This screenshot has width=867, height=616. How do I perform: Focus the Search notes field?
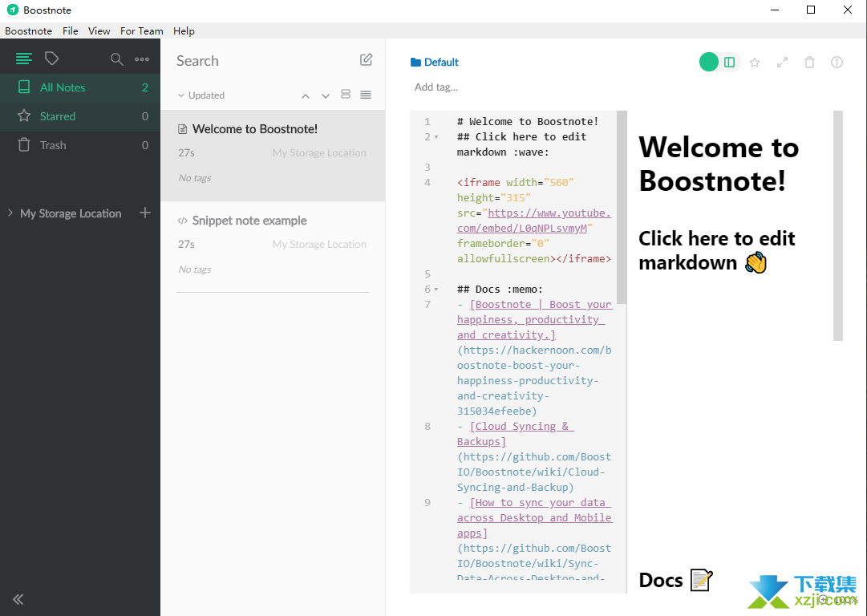pos(265,61)
